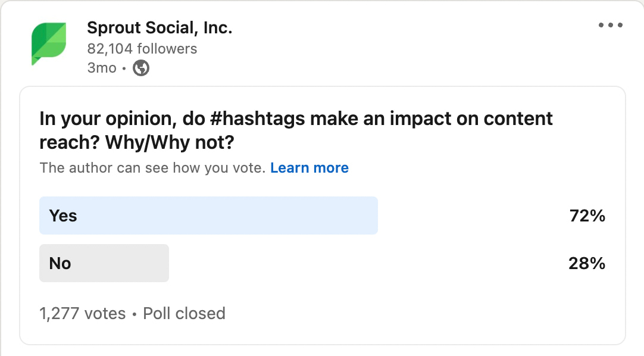Viewport: 644px width, 356px height.
Task: Select the grey No answer bar
Action: (104, 263)
